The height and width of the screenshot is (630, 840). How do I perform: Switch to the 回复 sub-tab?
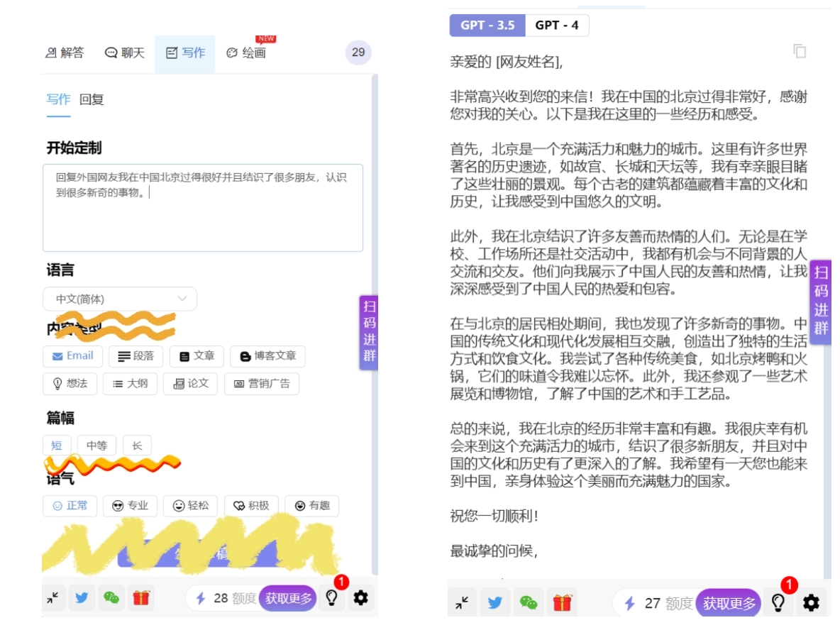coord(92,99)
